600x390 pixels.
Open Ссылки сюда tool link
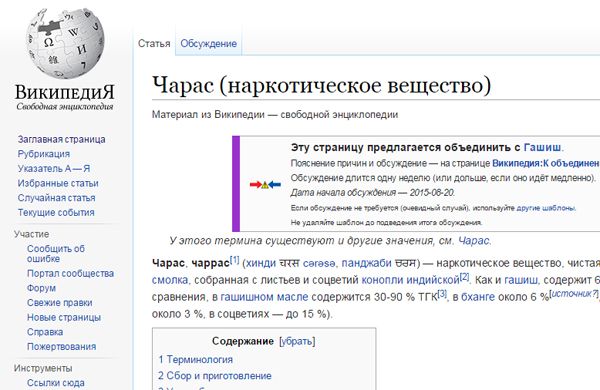(x=56, y=383)
